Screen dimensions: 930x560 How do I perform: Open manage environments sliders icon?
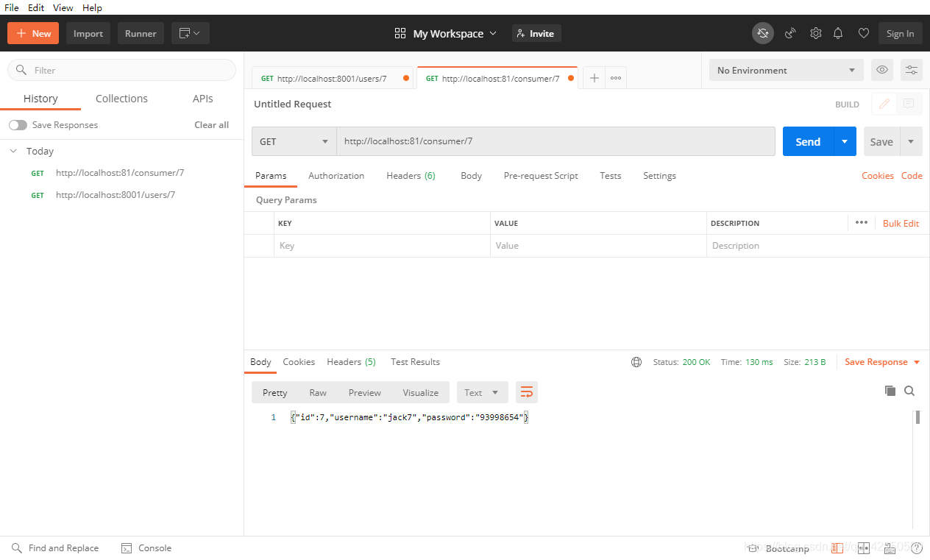click(912, 70)
